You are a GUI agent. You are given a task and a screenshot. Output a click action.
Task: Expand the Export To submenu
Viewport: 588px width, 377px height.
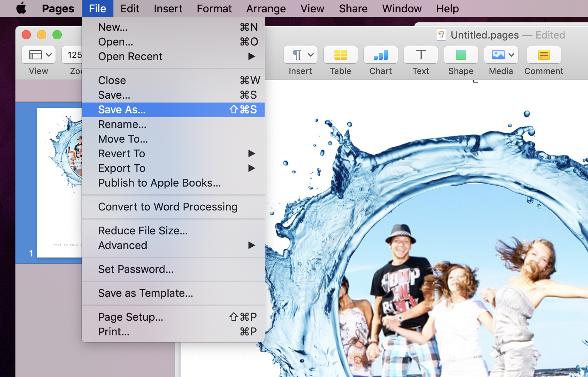click(x=173, y=168)
